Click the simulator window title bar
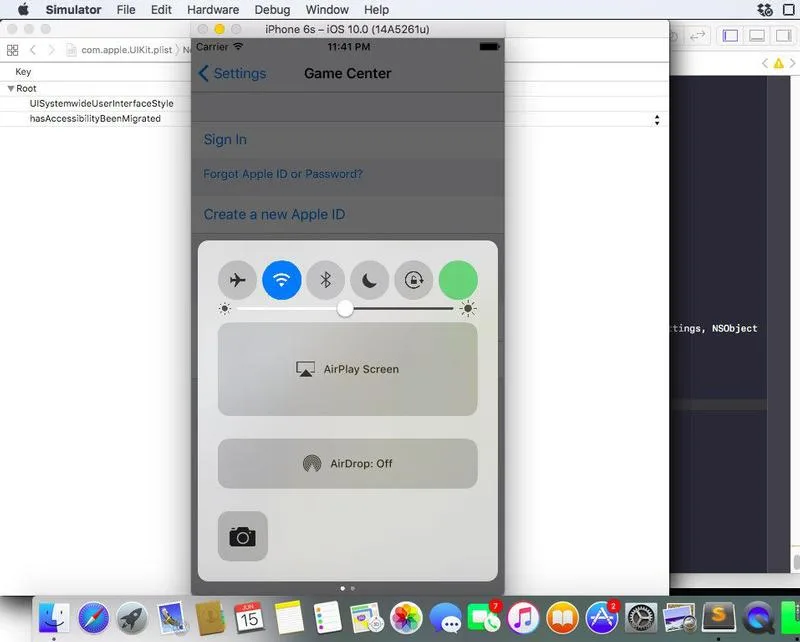This screenshot has height=642, width=800. pos(347,29)
